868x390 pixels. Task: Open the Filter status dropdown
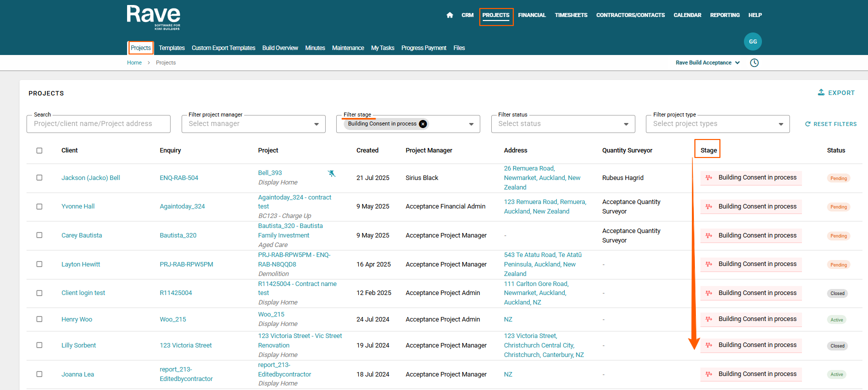[563, 124]
